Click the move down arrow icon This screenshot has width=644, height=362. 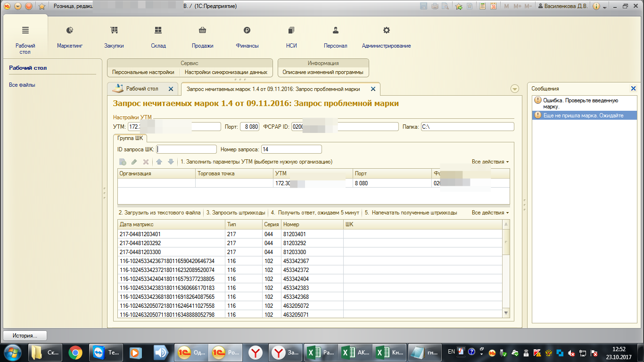171,162
